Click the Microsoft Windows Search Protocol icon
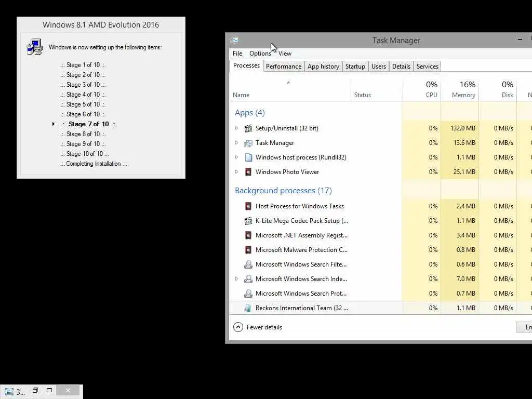This screenshot has width=532, height=399. click(x=248, y=294)
